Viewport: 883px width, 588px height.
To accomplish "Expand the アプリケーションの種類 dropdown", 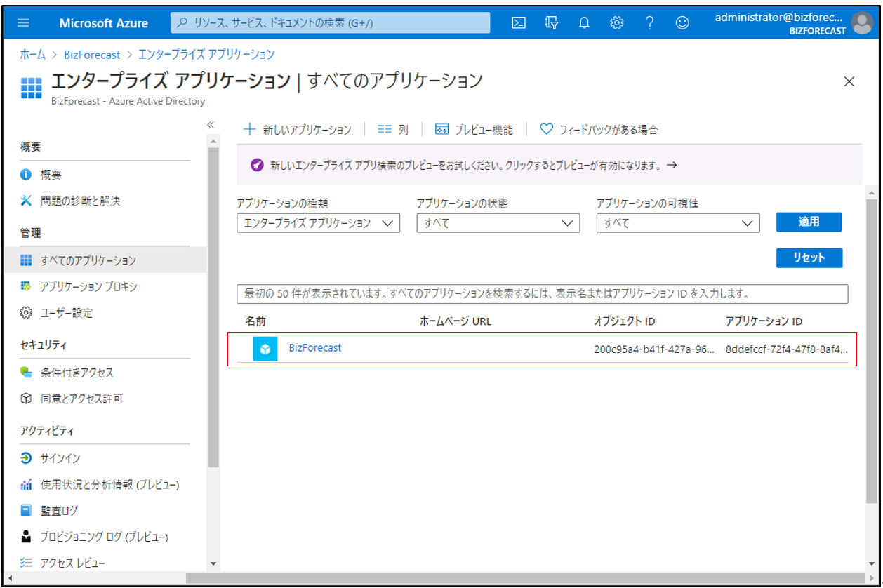I will point(318,223).
